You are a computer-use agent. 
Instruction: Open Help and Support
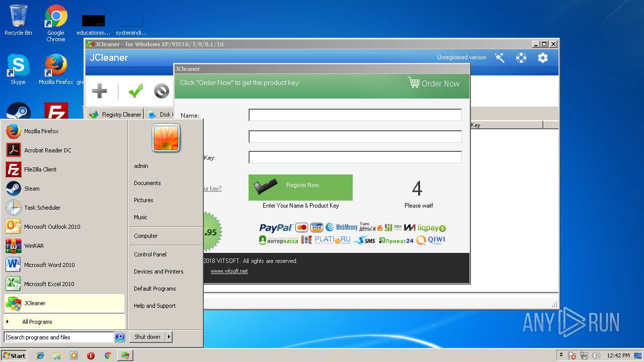point(165,306)
